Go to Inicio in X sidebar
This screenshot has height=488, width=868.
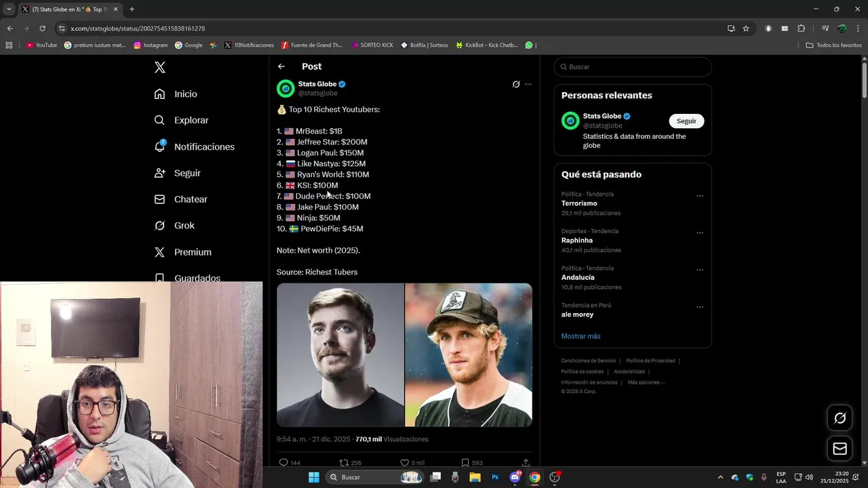[176, 94]
